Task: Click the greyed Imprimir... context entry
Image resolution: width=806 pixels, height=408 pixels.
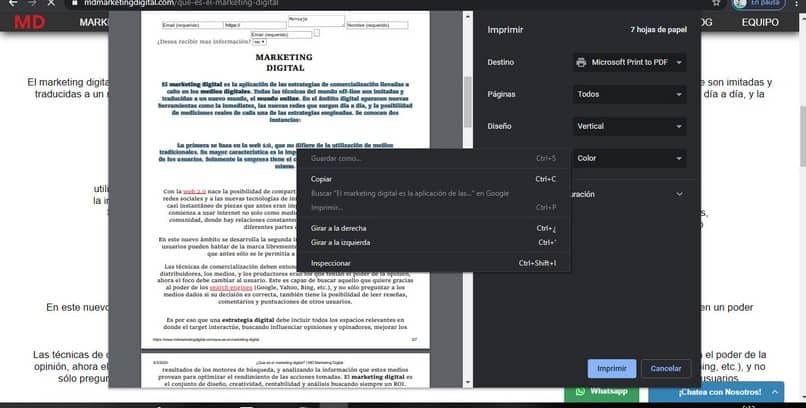Action: click(433, 208)
